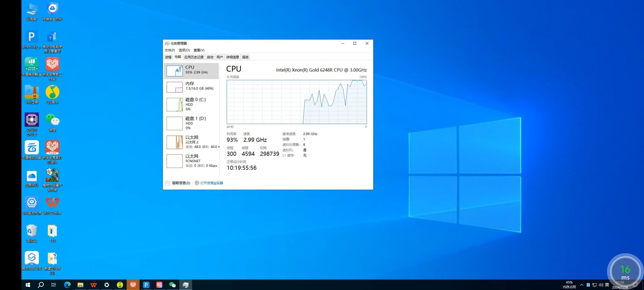Click the Windows Start button
Viewport: 644px width, 290px height.
(x=28, y=285)
